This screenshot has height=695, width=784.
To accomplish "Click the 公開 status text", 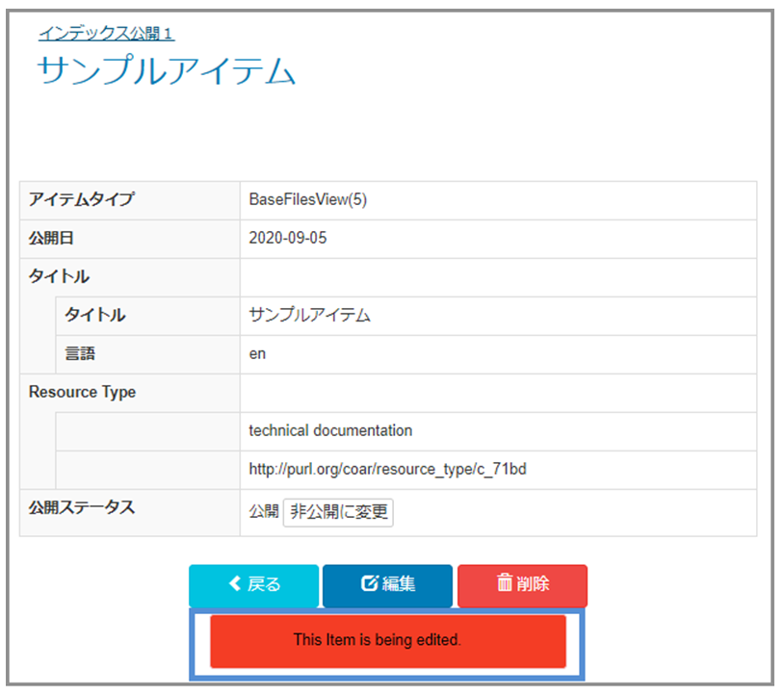I will (263, 512).
